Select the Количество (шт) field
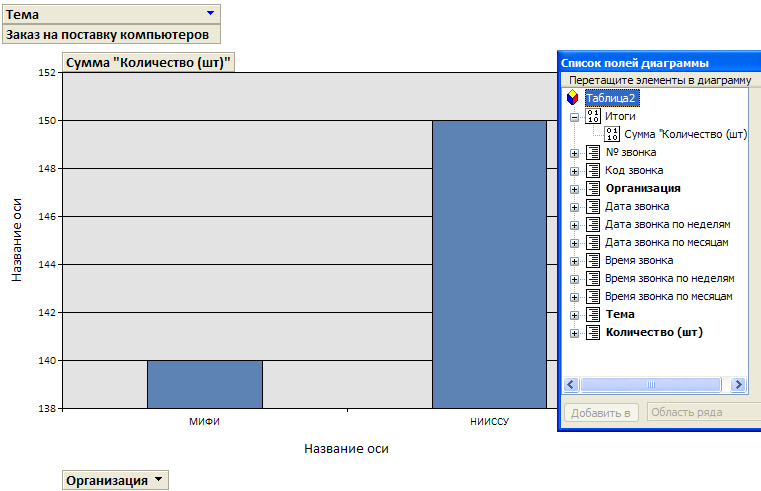 (x=654, y=332)
